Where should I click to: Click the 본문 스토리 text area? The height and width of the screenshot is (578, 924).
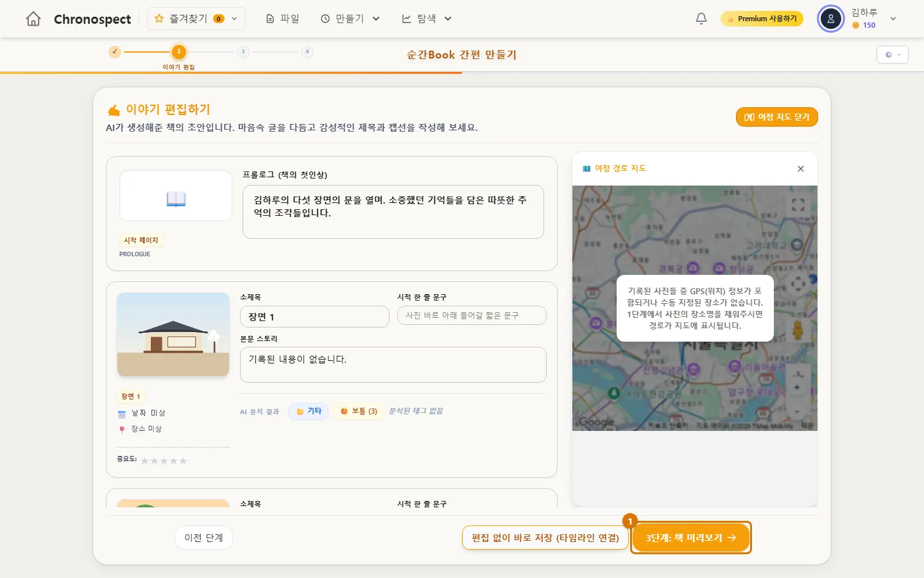393,365
